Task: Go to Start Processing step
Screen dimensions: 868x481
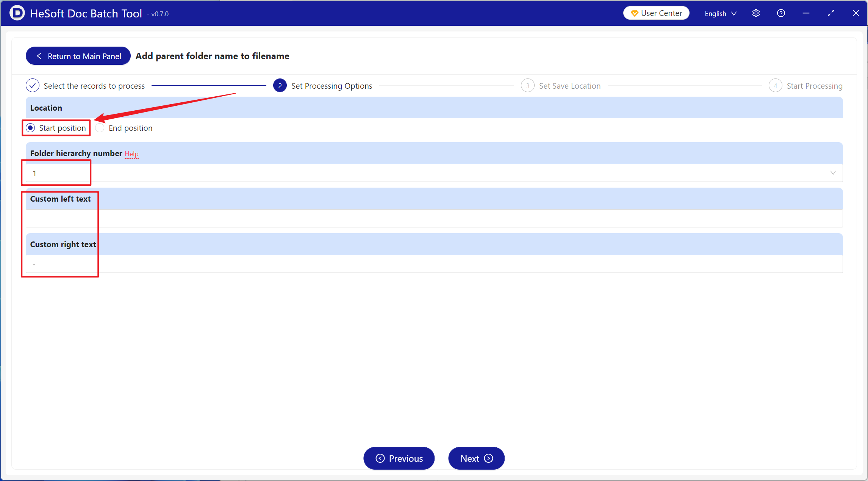Action: click(814, 86)
